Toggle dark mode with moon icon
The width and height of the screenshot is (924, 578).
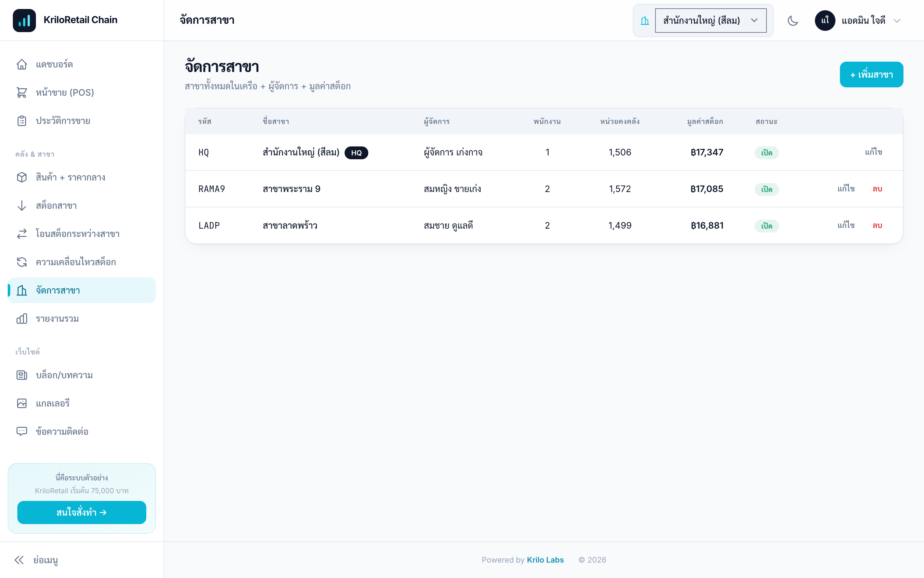[x=793, y=21]
